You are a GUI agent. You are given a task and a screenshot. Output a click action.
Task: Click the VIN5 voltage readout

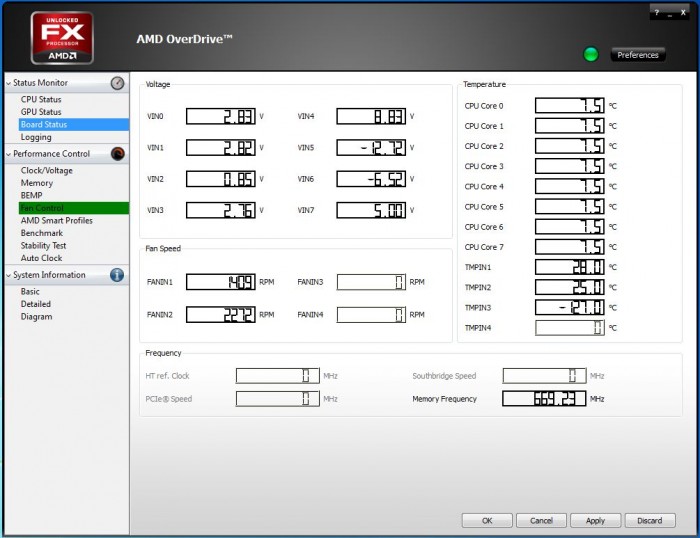click(371, 147)
